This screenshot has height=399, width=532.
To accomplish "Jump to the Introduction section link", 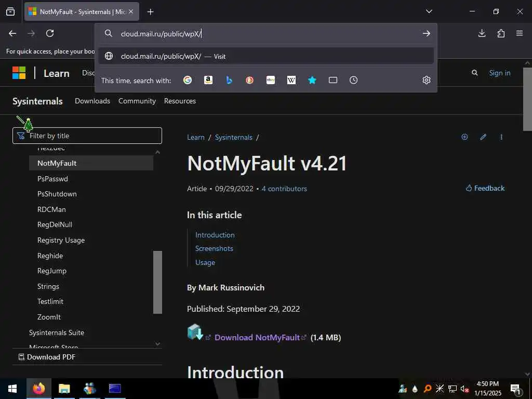I will coord(215,235).
